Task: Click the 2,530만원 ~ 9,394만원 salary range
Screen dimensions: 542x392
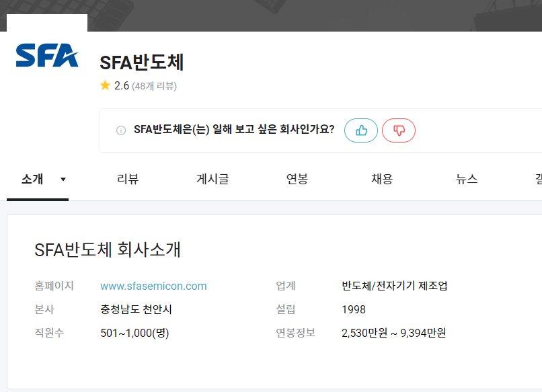Action: point(393,333)
